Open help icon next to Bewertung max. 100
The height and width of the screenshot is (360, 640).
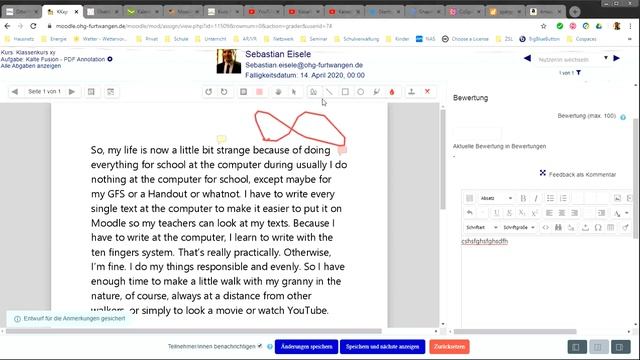pyautogui.click(x=623, y=117)
